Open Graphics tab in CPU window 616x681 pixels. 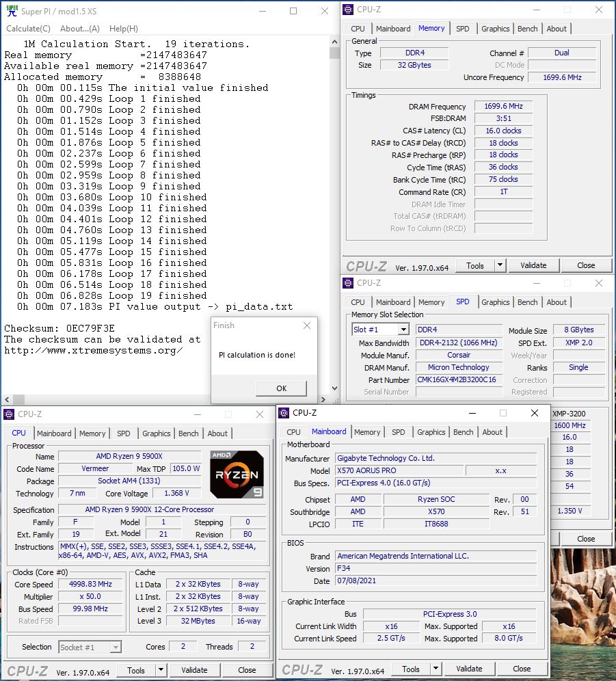(156, 433)
